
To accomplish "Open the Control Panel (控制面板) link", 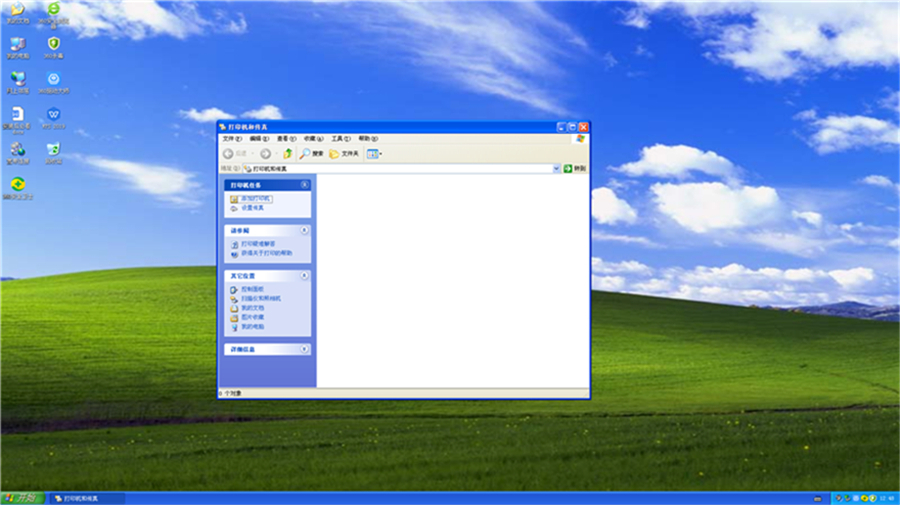I will click(x=253, y=289).
